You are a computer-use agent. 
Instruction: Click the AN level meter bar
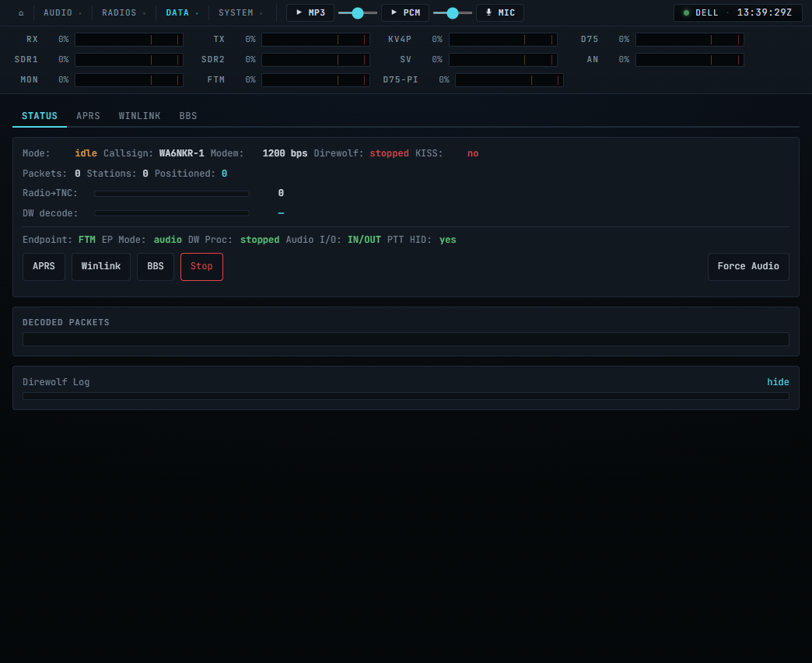click(690, 60)
